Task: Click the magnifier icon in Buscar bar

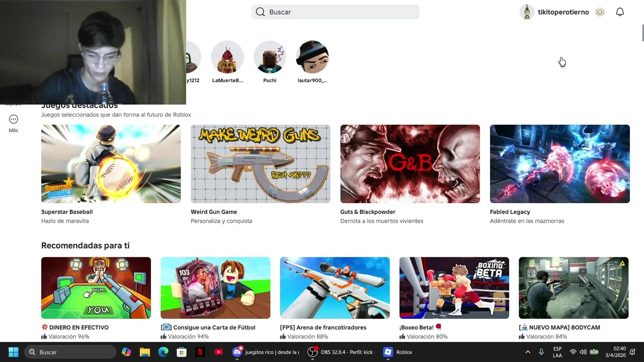Action: tap(260, 12)
